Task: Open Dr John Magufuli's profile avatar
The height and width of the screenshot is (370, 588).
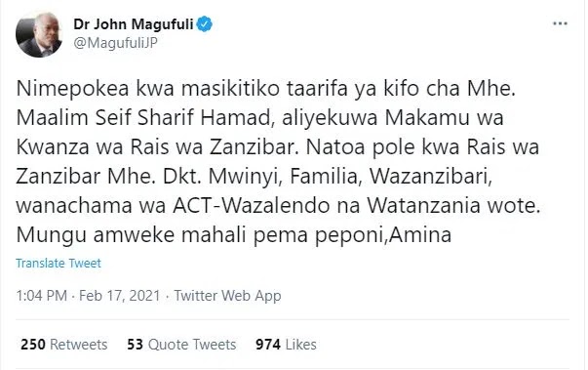Action: point(39,34)
